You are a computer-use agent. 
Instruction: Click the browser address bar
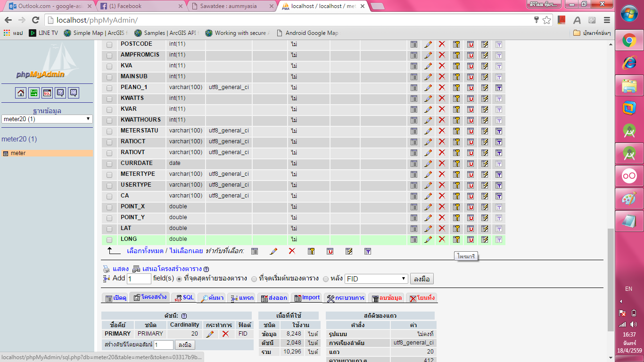pos(292,20)
